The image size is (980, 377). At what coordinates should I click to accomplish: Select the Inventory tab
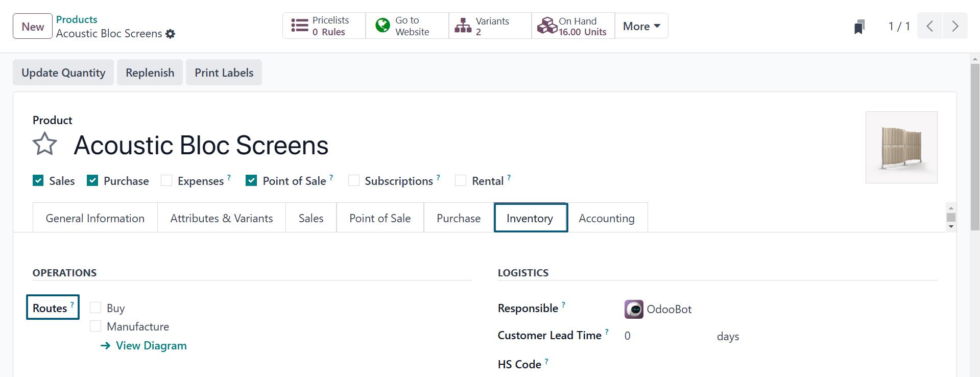(531, 218)
